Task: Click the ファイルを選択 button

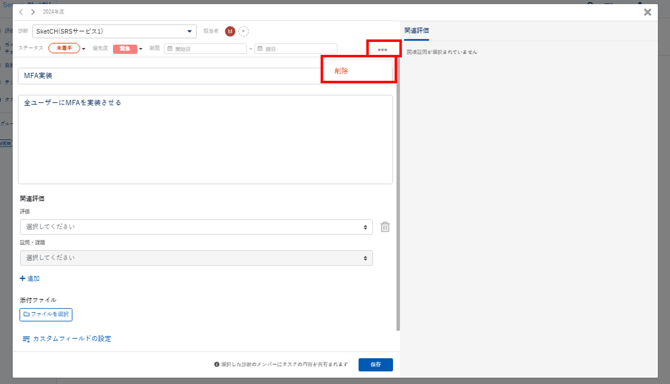Action: (46, 314)
